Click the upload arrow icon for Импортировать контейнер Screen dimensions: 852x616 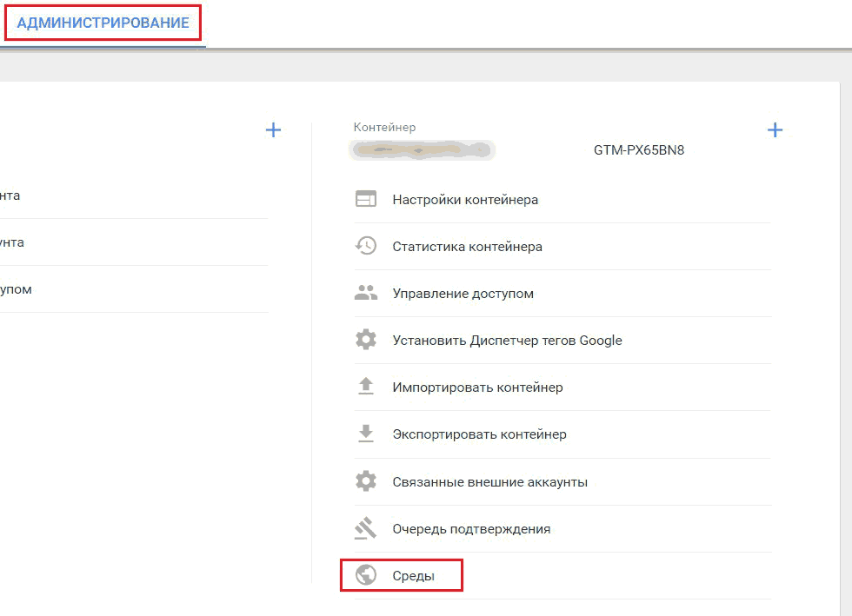(x=366, y=387)
